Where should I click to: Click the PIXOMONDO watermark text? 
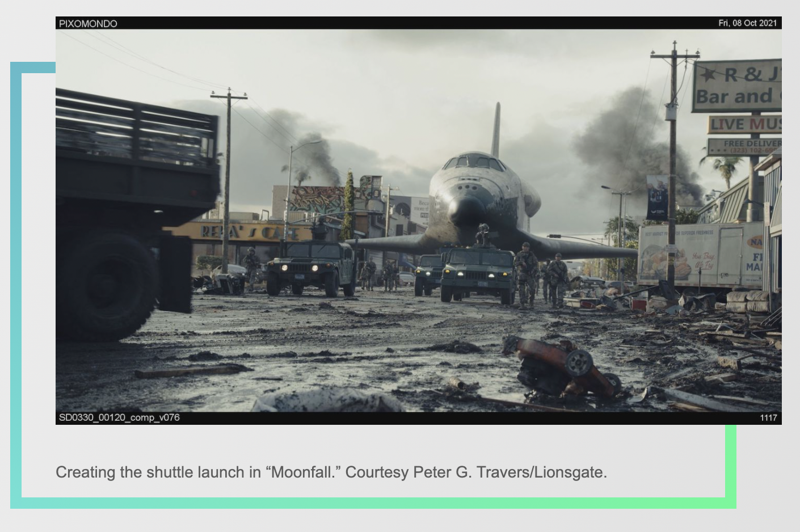(x=88, y=23)
